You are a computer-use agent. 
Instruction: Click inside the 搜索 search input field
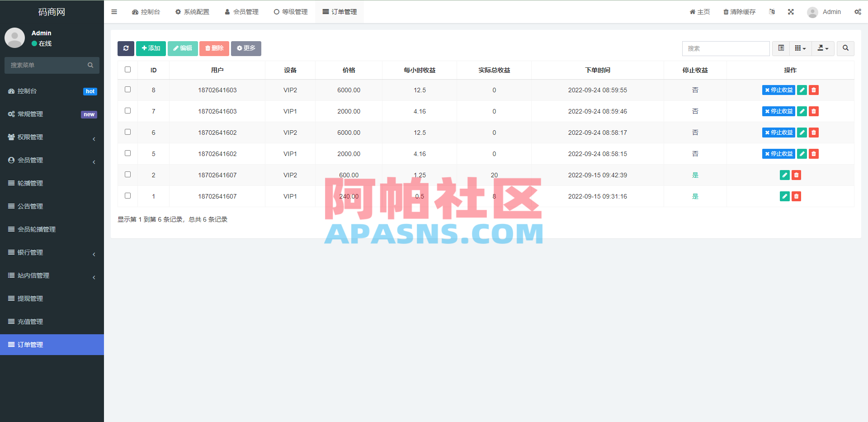click(726, 48)
